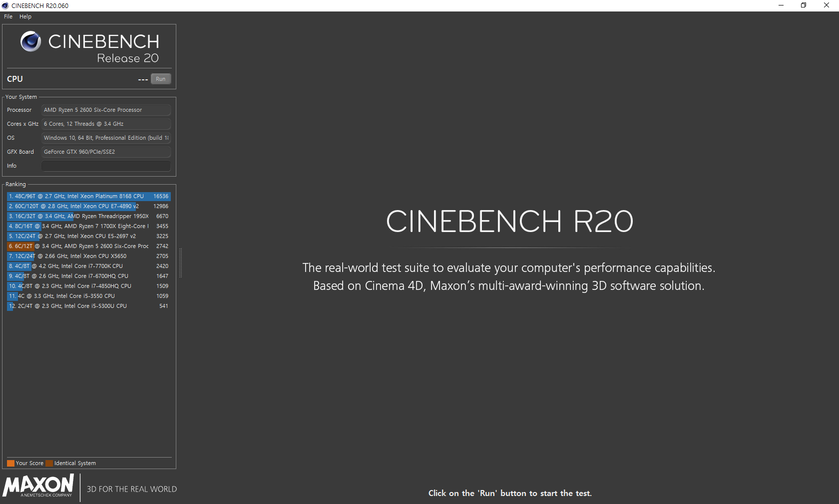Click the Cinebench sphere logo icon
Screen dimensions: 839x504
(x=31, y=41)
